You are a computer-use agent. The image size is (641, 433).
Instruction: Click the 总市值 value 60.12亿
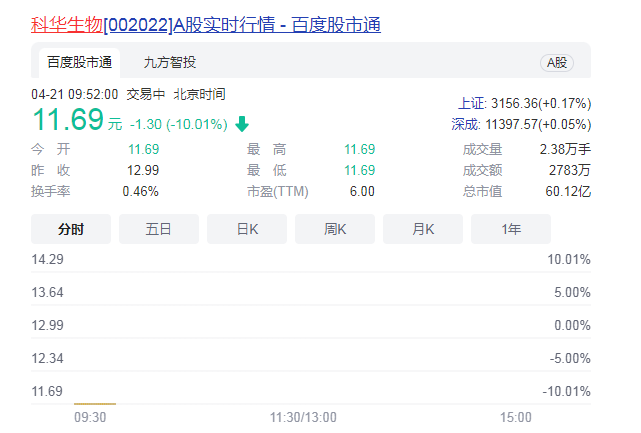click(x=568, y=191)
